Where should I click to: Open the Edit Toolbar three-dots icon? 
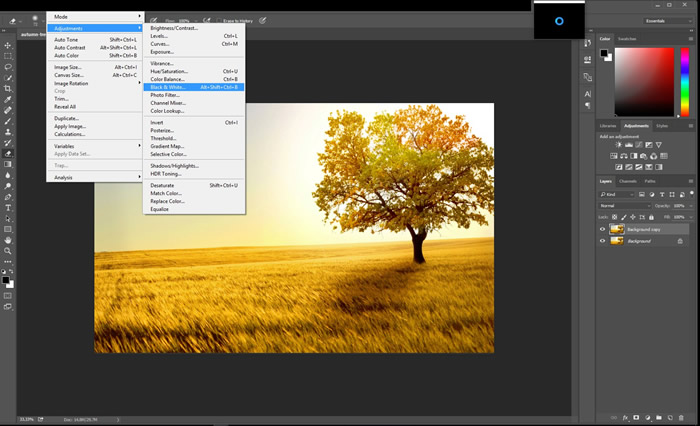[8, 262]
